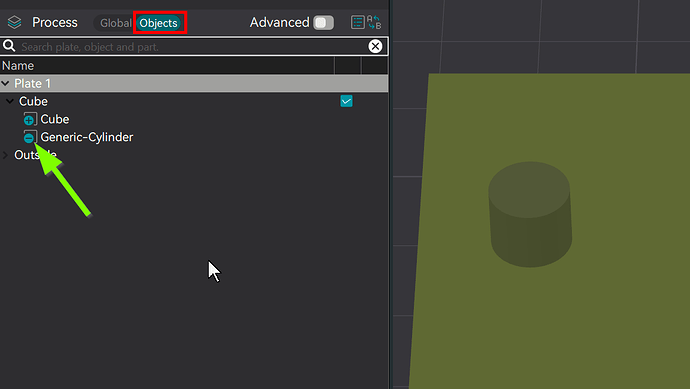Click the Cube part plus icon

pyautogui.click(x=30, y=119)
